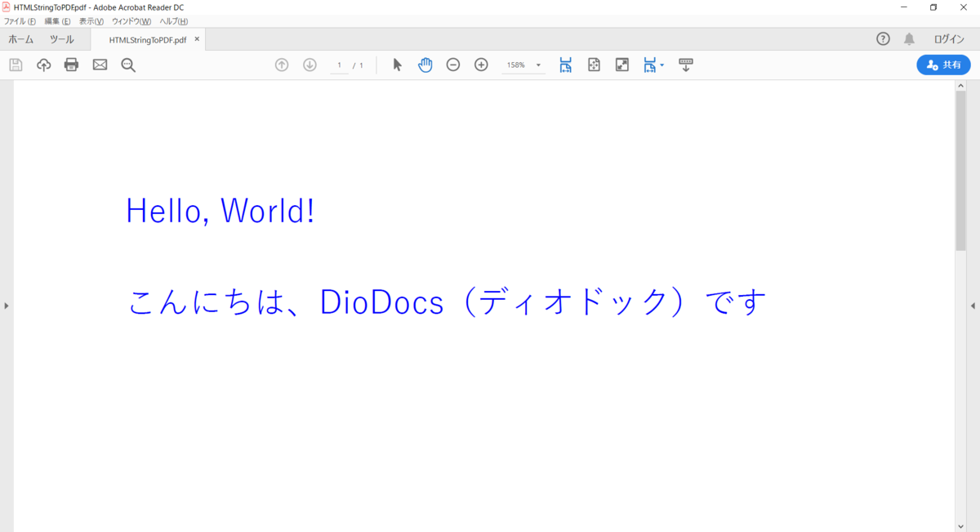Print the document with printer icon
The height and width of the screenshot is (532, 980).
[x=71, y=65]
